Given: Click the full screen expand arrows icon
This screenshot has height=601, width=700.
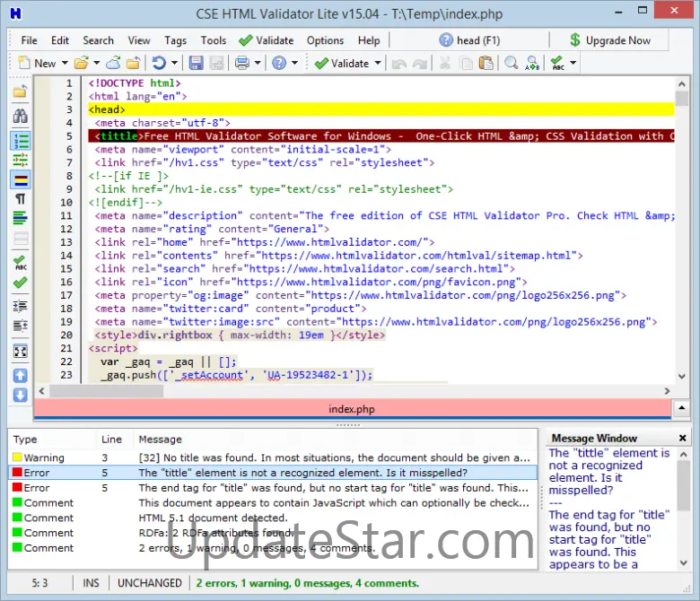Looking at the screenshot, I should click(20, 352).
